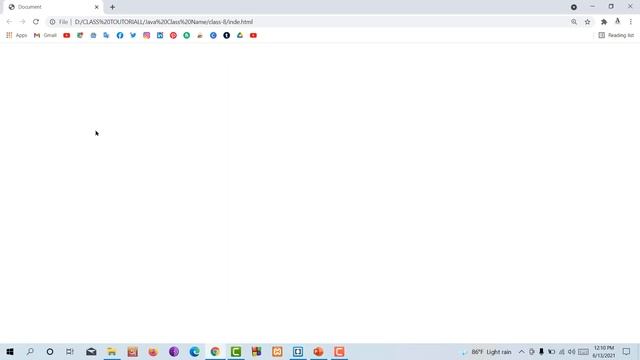Open Mail app on taskbar
This screenshot has height=360, width=640.
pyautogui.click(x=91, y=351)
